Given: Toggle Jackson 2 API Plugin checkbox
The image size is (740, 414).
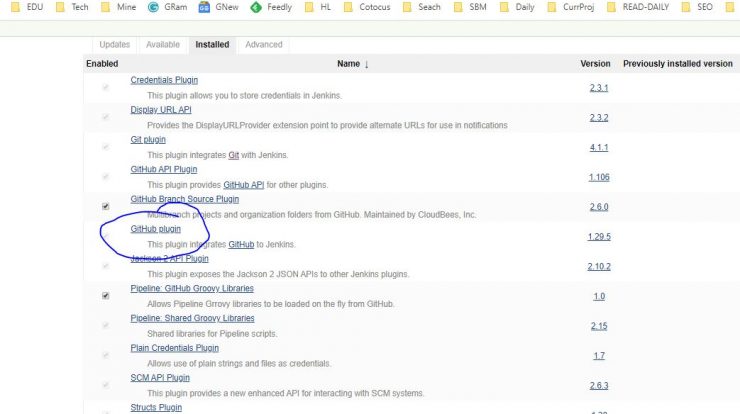Looking at the screenshot, I should (106, 266).
